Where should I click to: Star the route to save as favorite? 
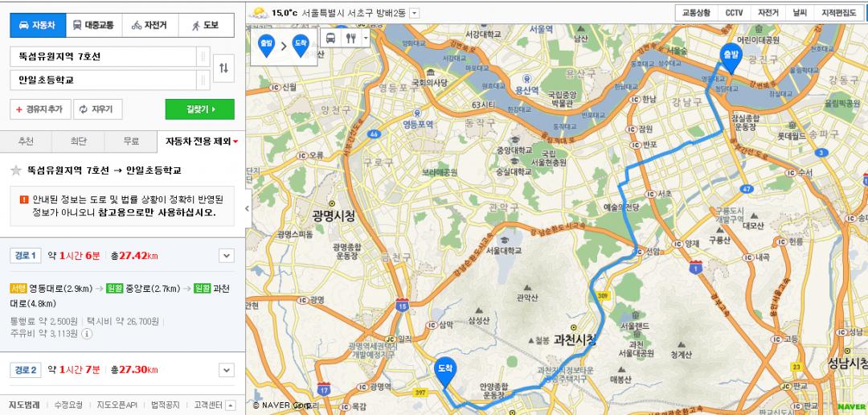click(15, 171)
